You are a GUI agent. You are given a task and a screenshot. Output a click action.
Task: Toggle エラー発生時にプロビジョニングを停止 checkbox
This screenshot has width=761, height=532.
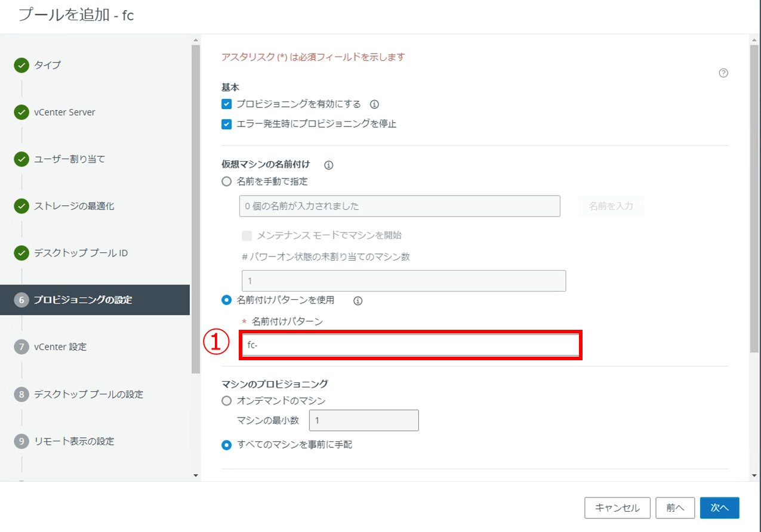point(226,124)
